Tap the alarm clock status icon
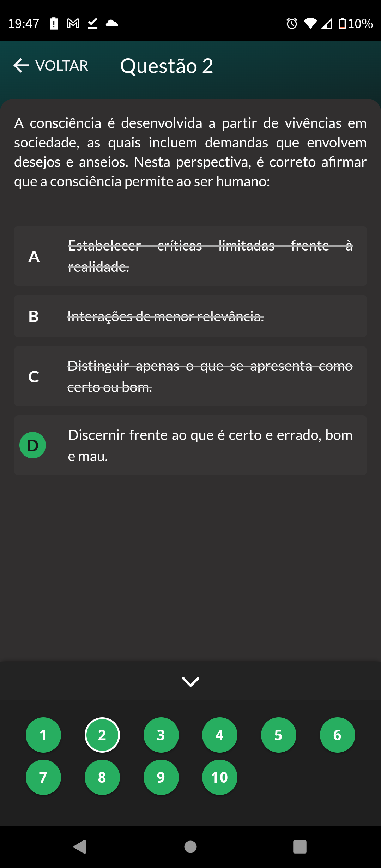 click(292, 24)
